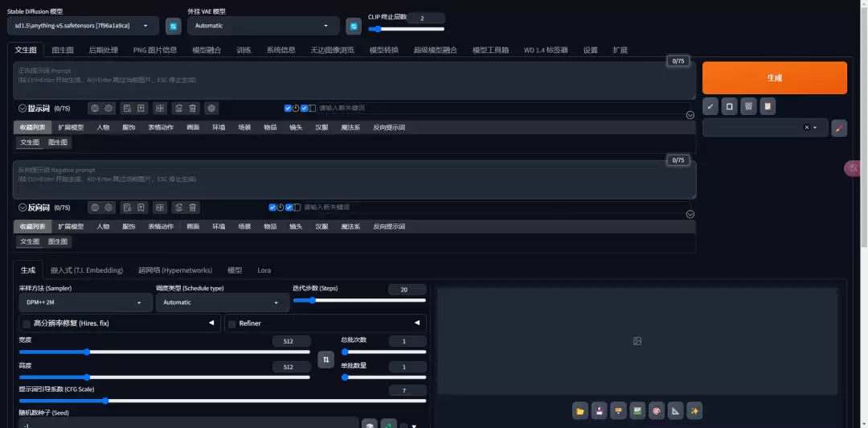Toggle the Refiner checkbox

232,323
